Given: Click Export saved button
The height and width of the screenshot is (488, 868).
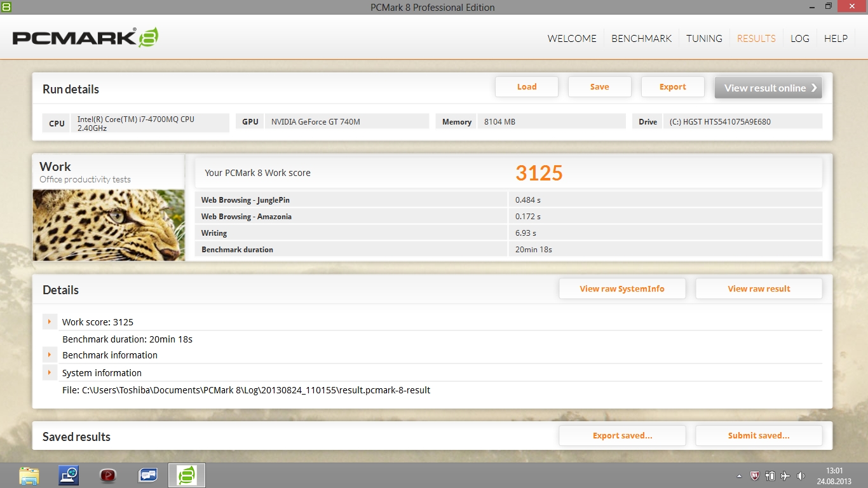Looking at the screenshot, I should coord(622,436).
